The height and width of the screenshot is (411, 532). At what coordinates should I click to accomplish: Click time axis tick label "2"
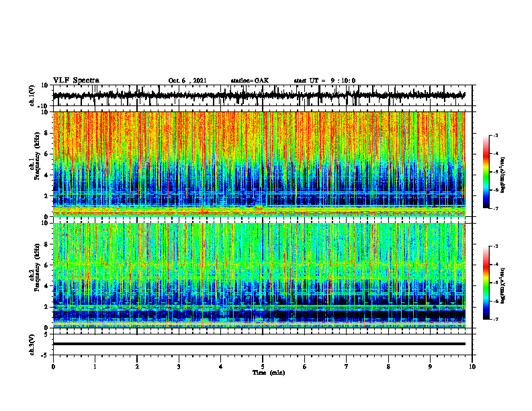coord(137,367)
